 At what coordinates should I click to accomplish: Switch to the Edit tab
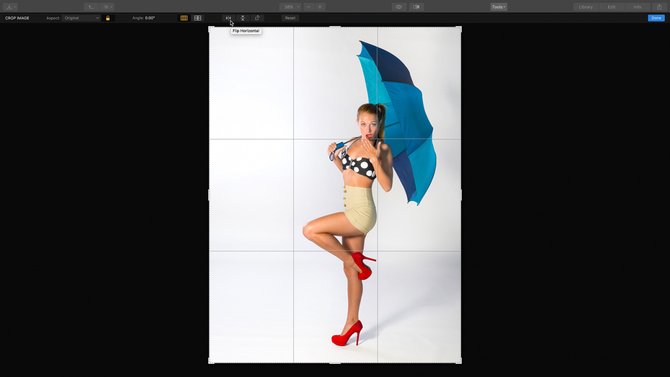coord(611,7)
